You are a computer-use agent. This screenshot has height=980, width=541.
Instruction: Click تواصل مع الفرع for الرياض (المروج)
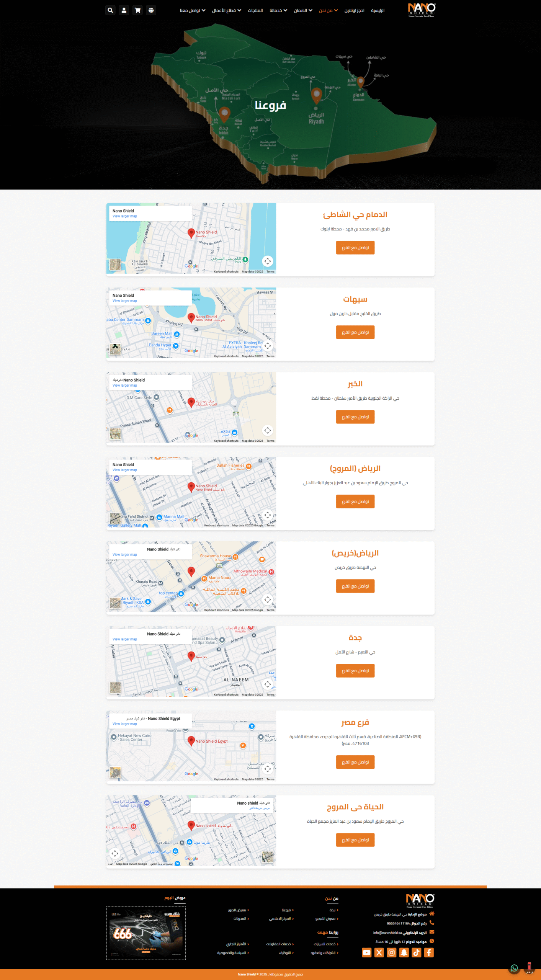coord(355,501)
